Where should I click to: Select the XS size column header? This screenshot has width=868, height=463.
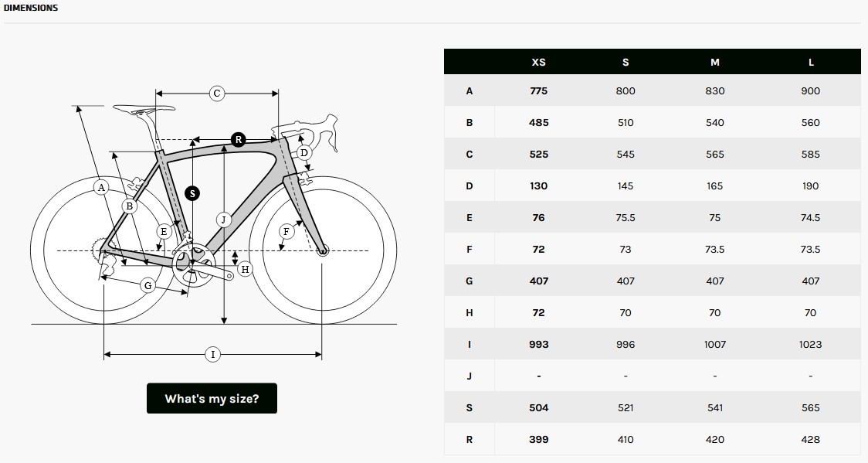[539, 63]
